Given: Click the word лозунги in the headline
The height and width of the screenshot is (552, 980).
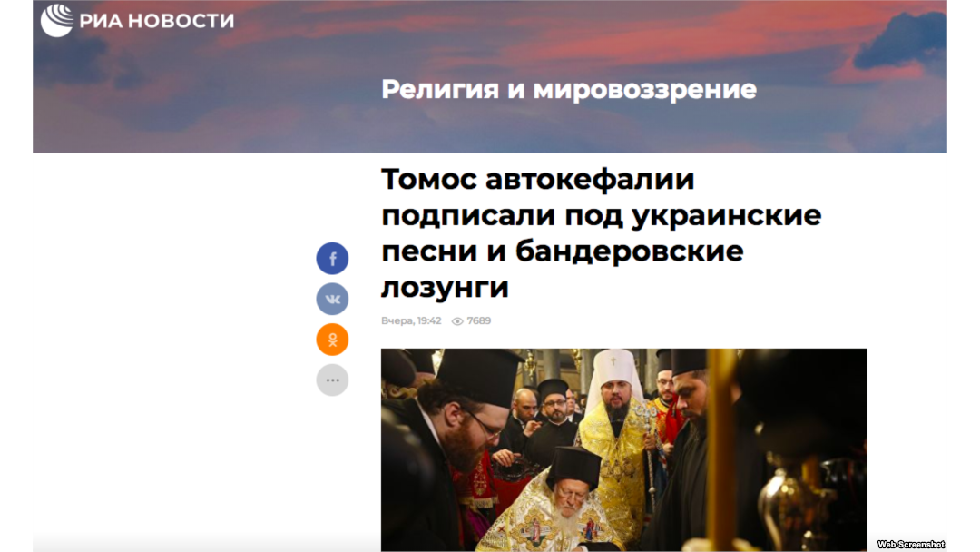Looking at the screenshot, I should (445, 288).
